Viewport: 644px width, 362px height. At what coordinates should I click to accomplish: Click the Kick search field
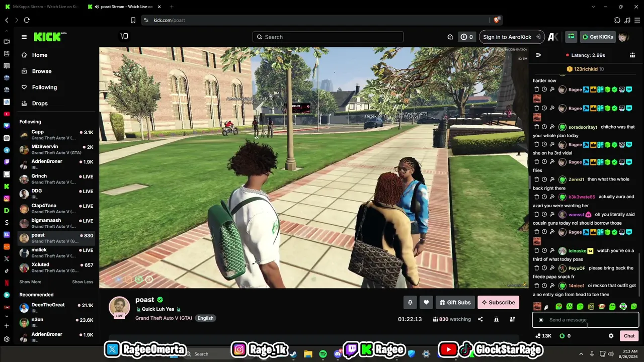[328, 37]
